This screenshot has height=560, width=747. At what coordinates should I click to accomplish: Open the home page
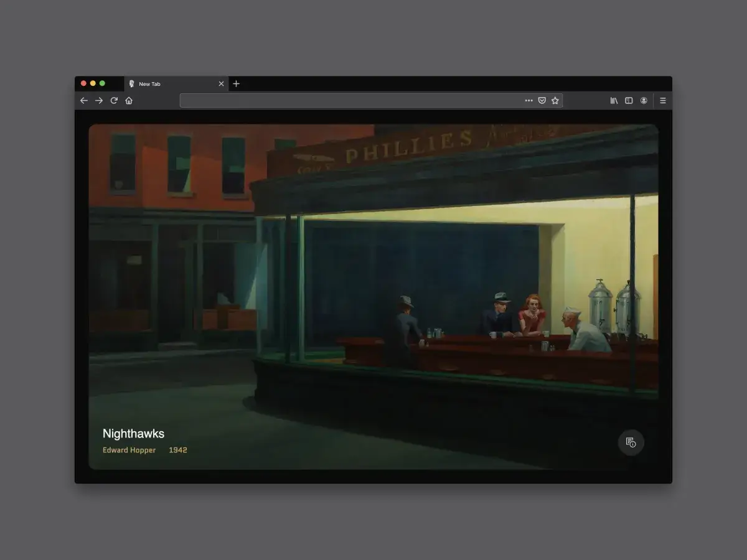click(128, 100)
